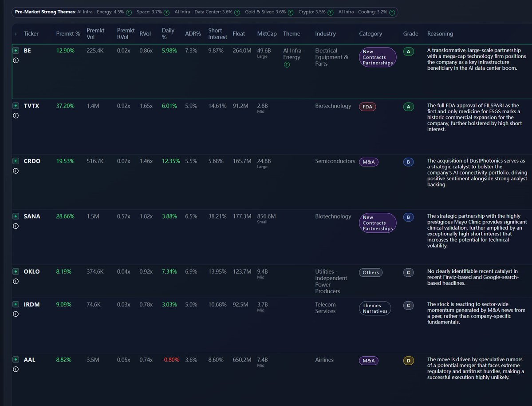Click the grade B badge for SANA
The image size is (532, 406).
click(x=409, y=217)
